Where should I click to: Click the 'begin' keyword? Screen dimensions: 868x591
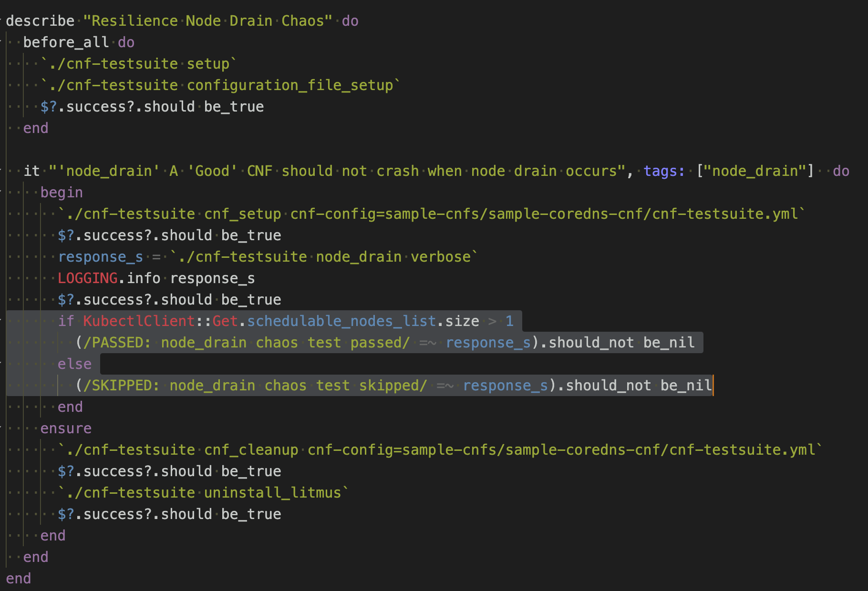click(x=62, y=193)
